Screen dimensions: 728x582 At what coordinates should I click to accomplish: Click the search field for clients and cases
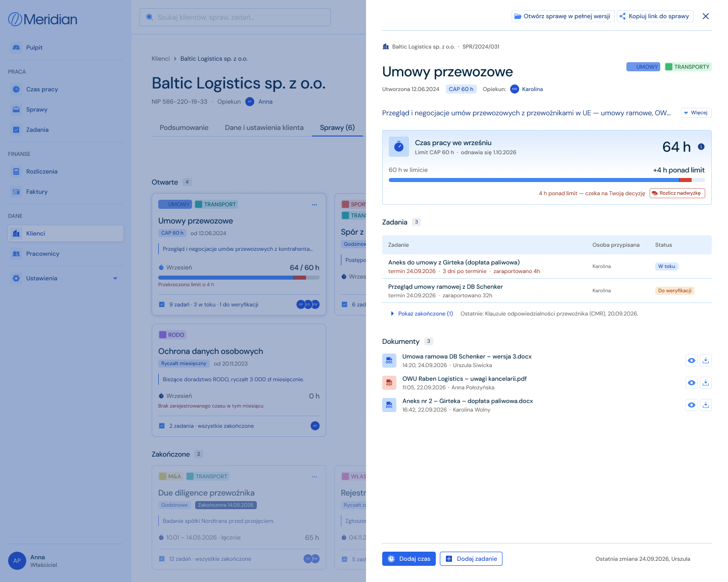235,17
